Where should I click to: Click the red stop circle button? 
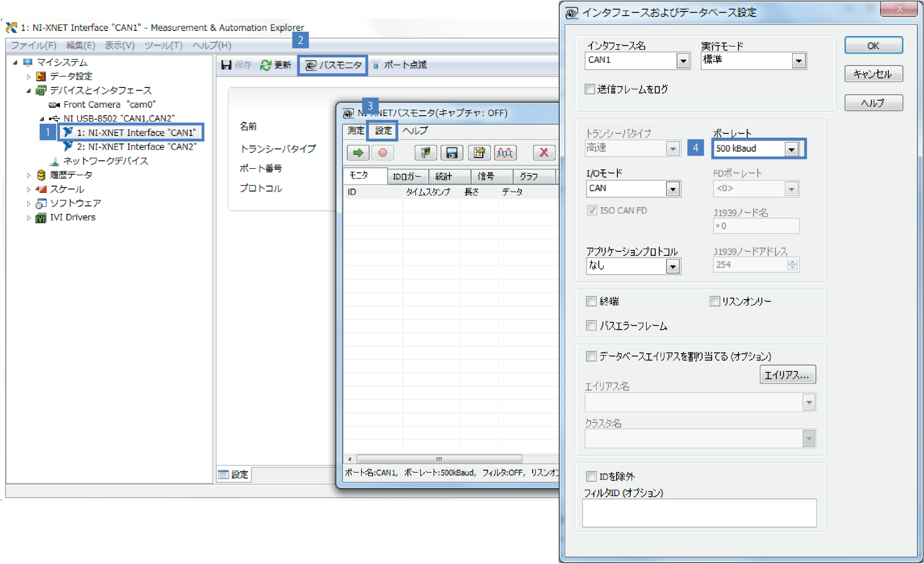click(x=383, y=153)
